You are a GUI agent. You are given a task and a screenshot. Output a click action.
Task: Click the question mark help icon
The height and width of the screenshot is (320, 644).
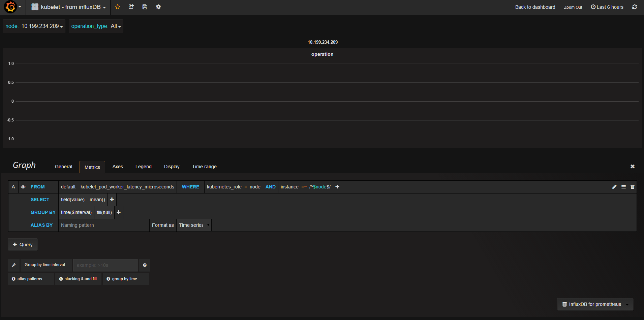[145, 265]
